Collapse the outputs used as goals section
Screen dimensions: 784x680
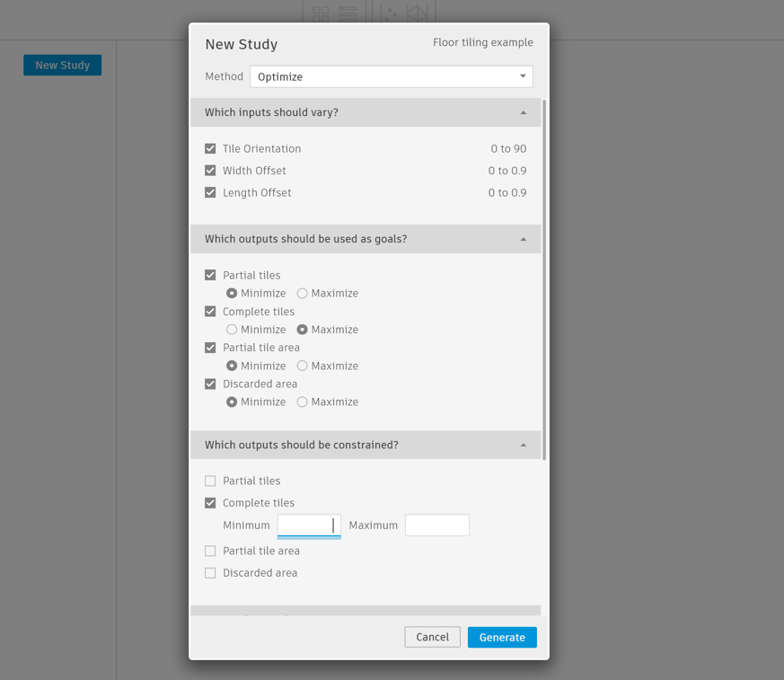click(x=523, y=240)
